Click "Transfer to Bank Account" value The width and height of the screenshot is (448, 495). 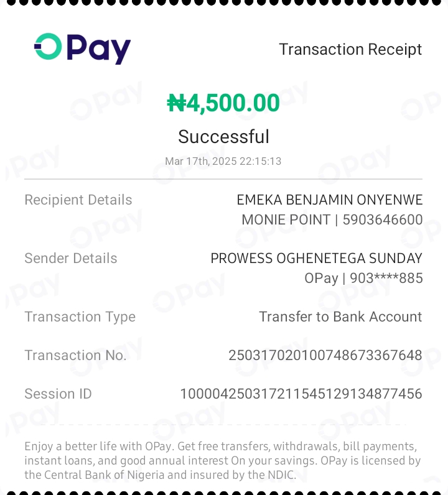pyautogui.click(x=340, y=317)
